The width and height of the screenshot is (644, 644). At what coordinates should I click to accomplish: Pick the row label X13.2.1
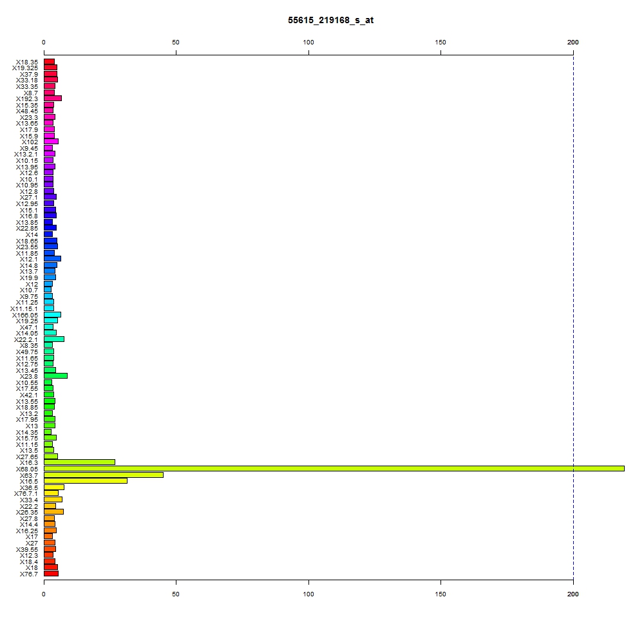pyautogui.click(x=26, y=155)
